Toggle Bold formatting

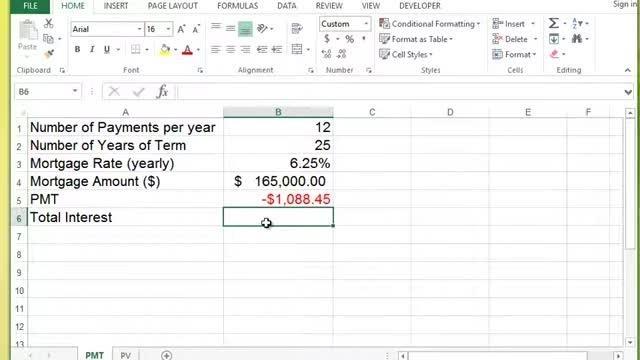pyautogui.click(x=77, y=49)
